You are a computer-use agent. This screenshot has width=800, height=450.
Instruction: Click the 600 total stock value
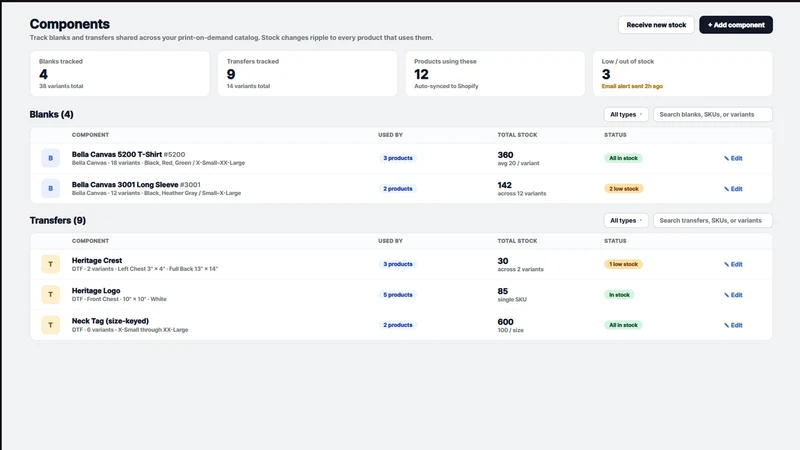(x=505, y=322)
